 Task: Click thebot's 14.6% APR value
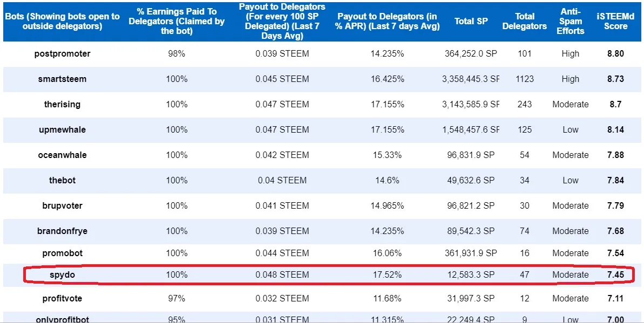[388, 180]
